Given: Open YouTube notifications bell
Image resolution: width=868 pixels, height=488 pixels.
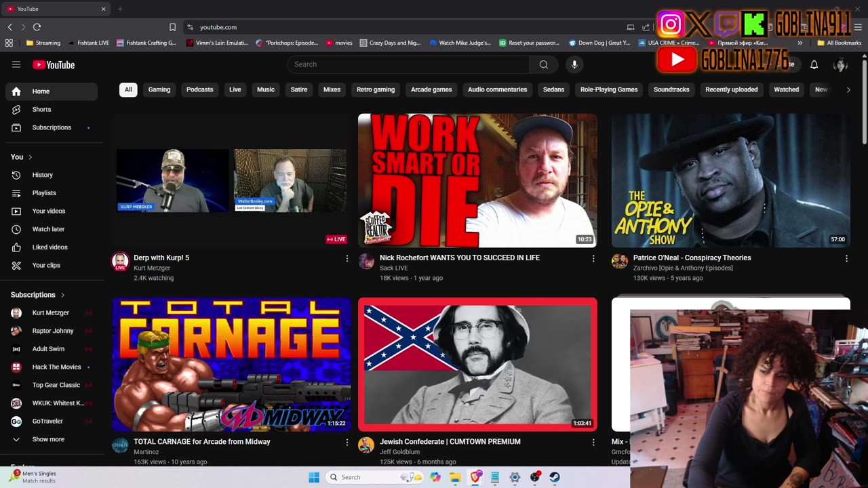Looking at the screenshot, I should 814,64.
